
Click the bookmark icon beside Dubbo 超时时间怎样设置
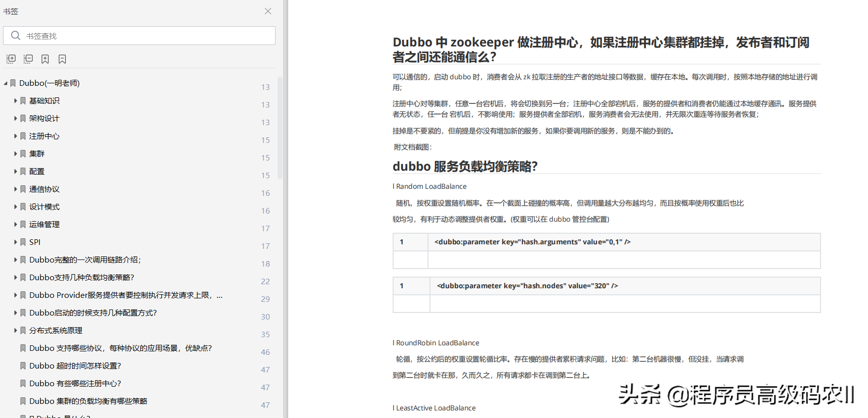click(x=23, y=366)
